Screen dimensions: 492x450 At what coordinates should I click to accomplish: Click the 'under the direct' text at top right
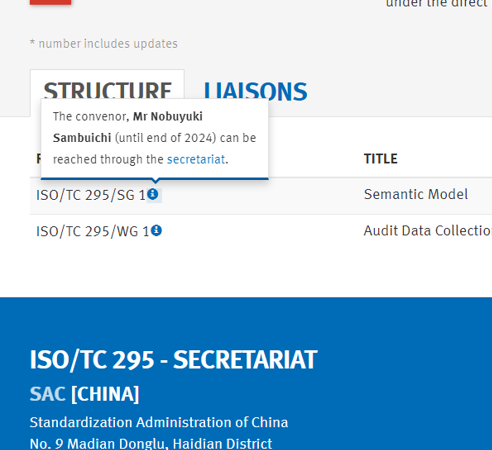(x=437, y=4)
